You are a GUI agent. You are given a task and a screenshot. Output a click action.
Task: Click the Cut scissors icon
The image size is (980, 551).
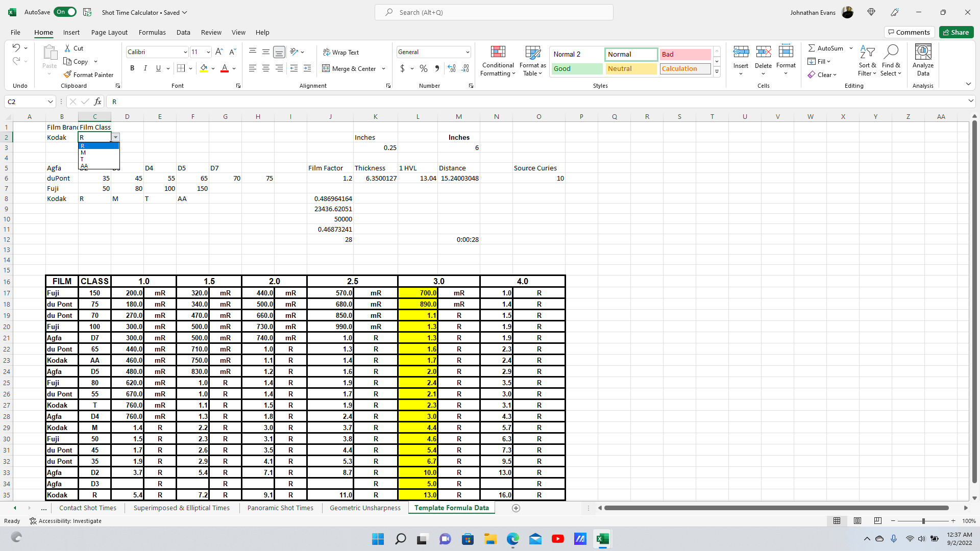point(67,48)
